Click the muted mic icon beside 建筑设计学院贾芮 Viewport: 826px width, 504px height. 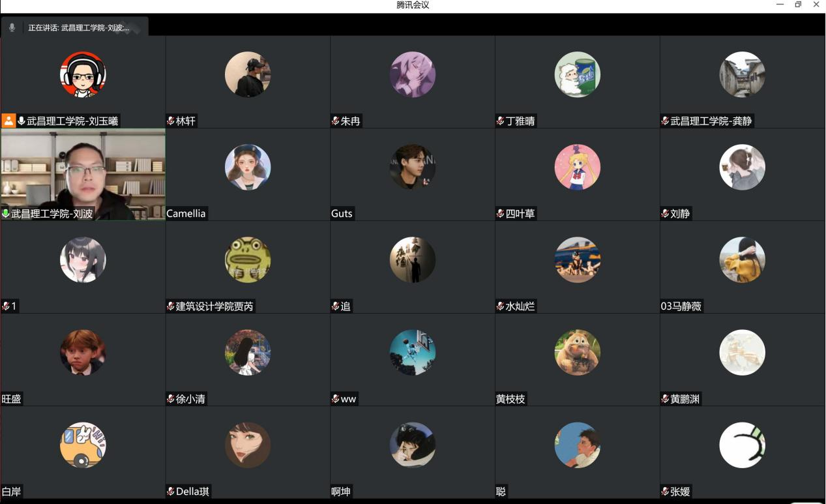tap(171, 306)
